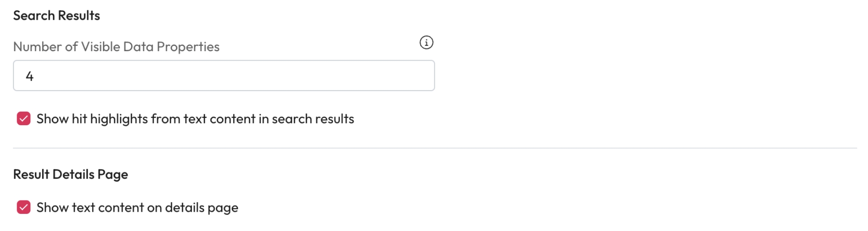This screenshot has width=868, height=231.
Task: Click the 'Number of Visible Data Properties' label
Action: pos(116,47)
